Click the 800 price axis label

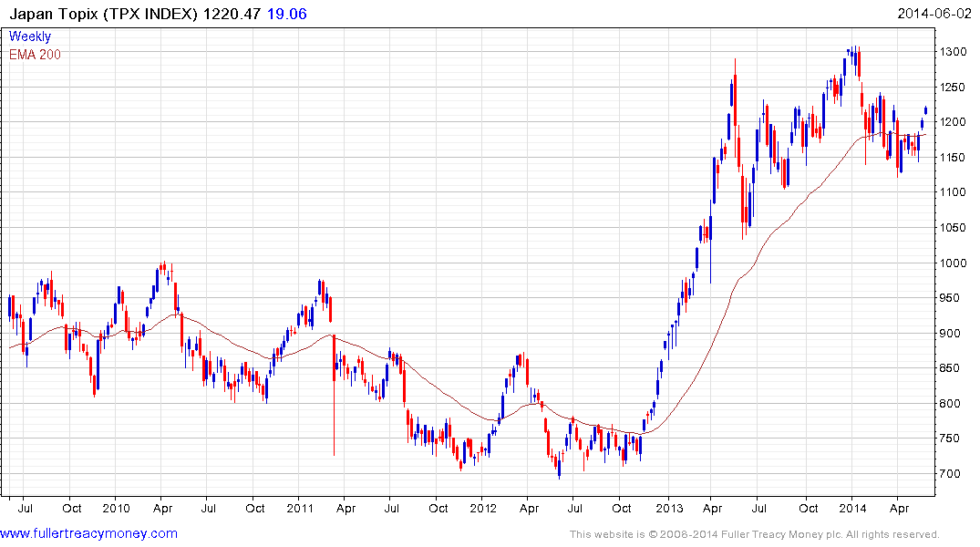pos(950,404)
